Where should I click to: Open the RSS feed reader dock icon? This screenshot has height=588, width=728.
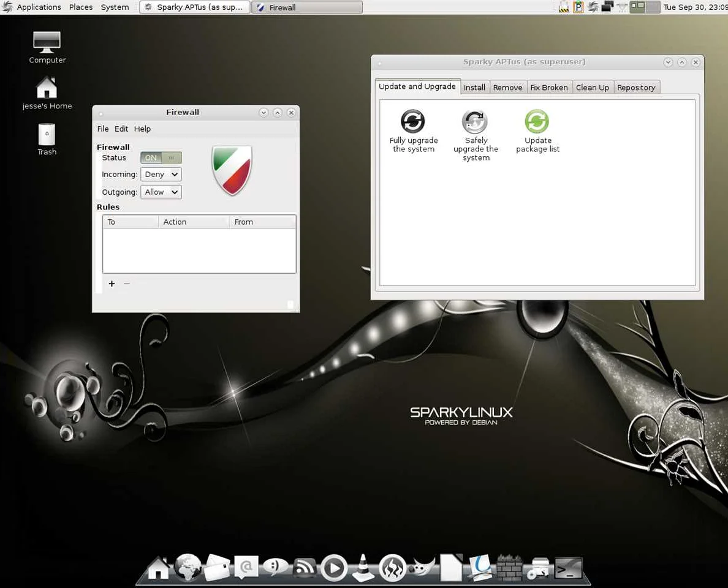pyautogui.click(x=305, y=568)
